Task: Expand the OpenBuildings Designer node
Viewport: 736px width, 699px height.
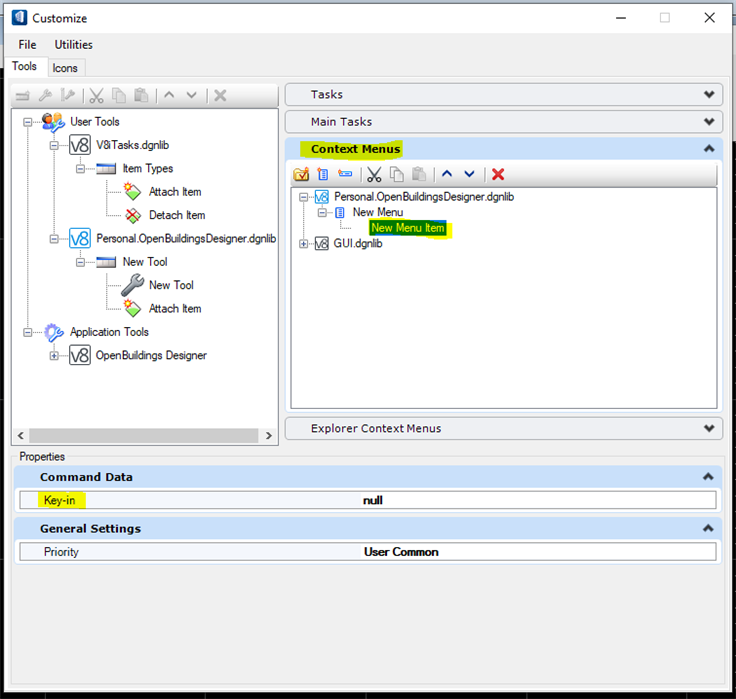Action: (54, 356)
